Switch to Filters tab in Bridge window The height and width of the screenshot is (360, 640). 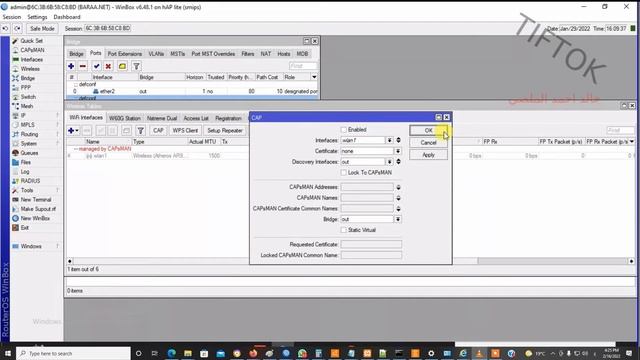(248, 54)
